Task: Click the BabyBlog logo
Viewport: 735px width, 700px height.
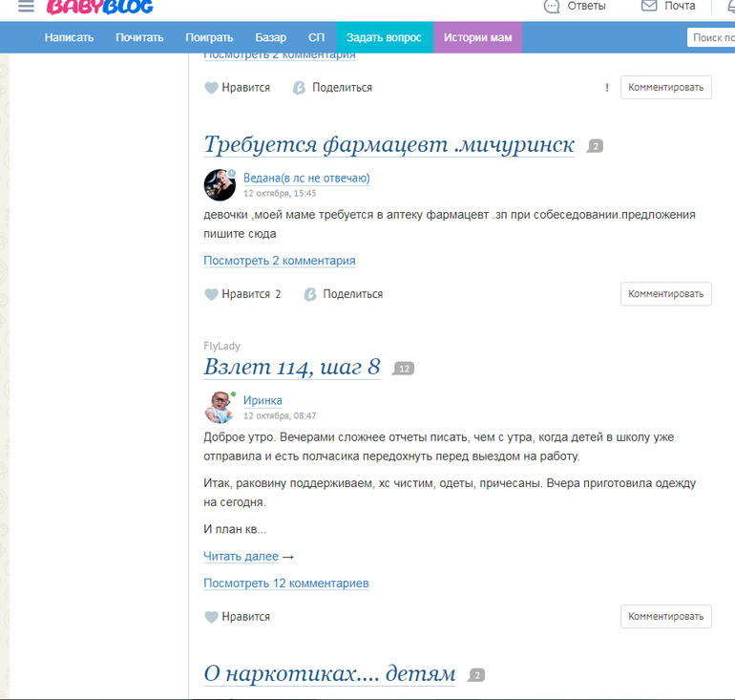Action: 99,7
